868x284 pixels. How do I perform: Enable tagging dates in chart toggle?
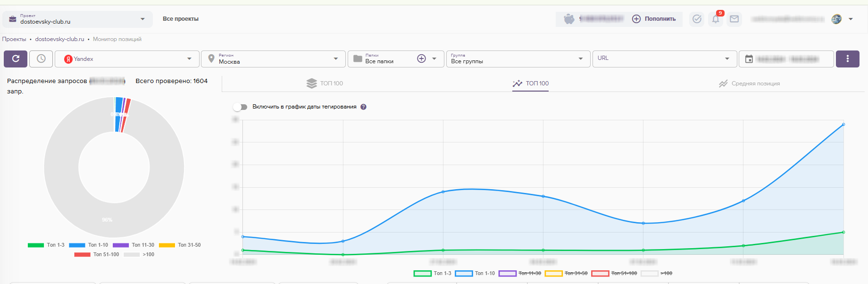click(241, 107)
